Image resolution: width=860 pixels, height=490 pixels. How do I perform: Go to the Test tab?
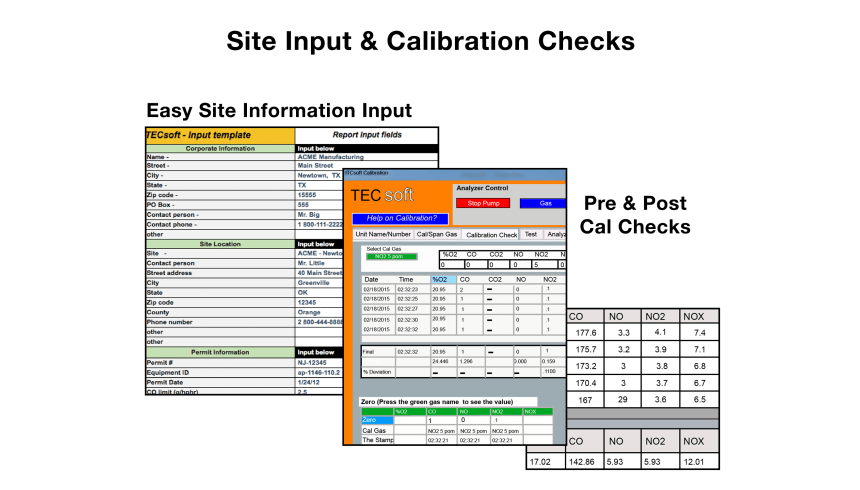point(530,234)
